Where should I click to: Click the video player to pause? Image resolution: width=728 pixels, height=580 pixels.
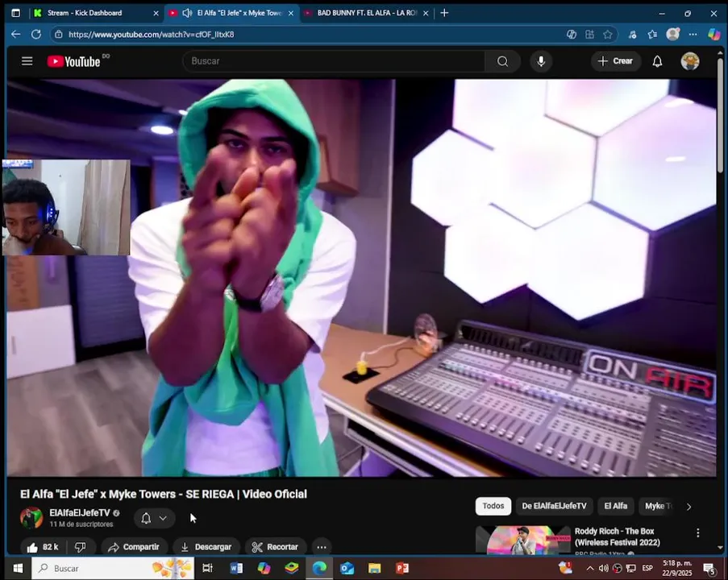click(x=361, y=277)
